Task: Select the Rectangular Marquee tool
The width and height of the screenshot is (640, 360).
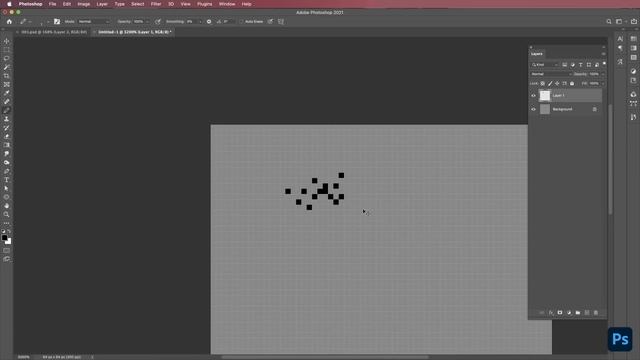Action: click(7, 50)
